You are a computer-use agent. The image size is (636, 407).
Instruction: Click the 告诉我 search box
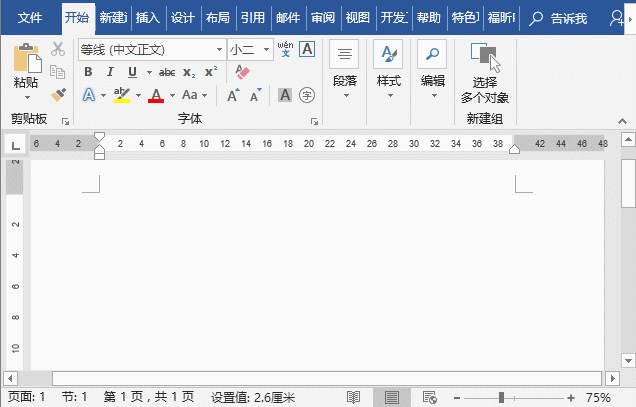(558, 18)
